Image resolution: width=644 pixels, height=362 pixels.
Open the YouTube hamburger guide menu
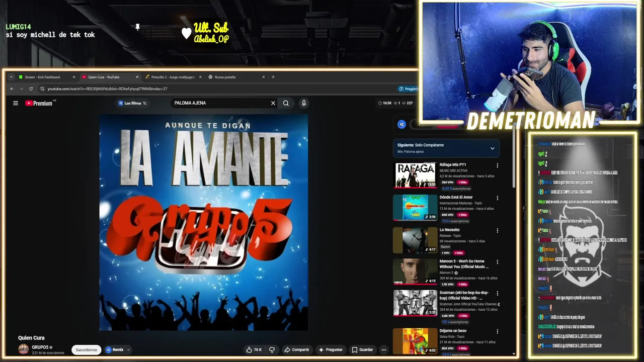tap(16, 103)
